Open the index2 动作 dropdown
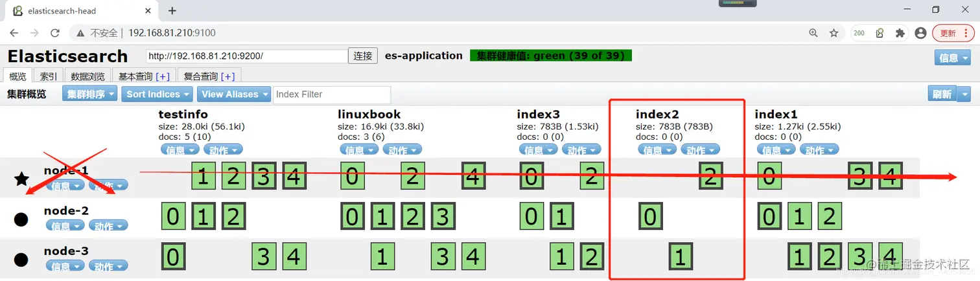 [700, 150]
